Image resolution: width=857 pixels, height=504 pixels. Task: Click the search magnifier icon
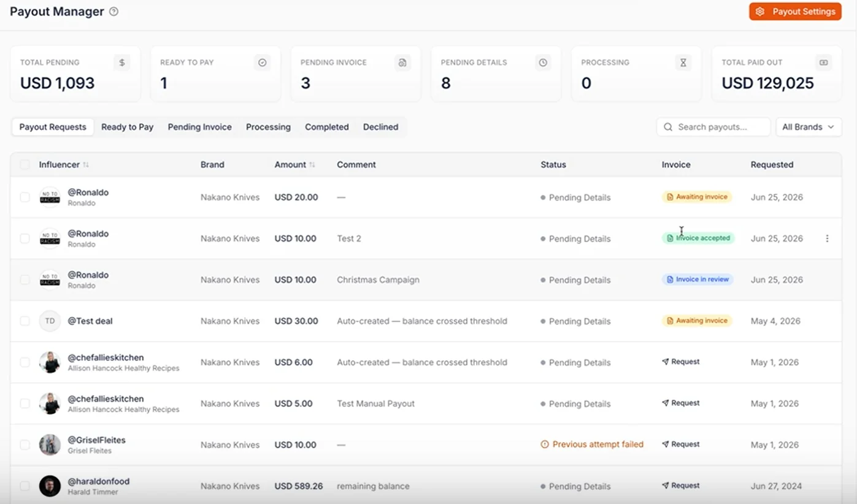[x=669, y=127]
